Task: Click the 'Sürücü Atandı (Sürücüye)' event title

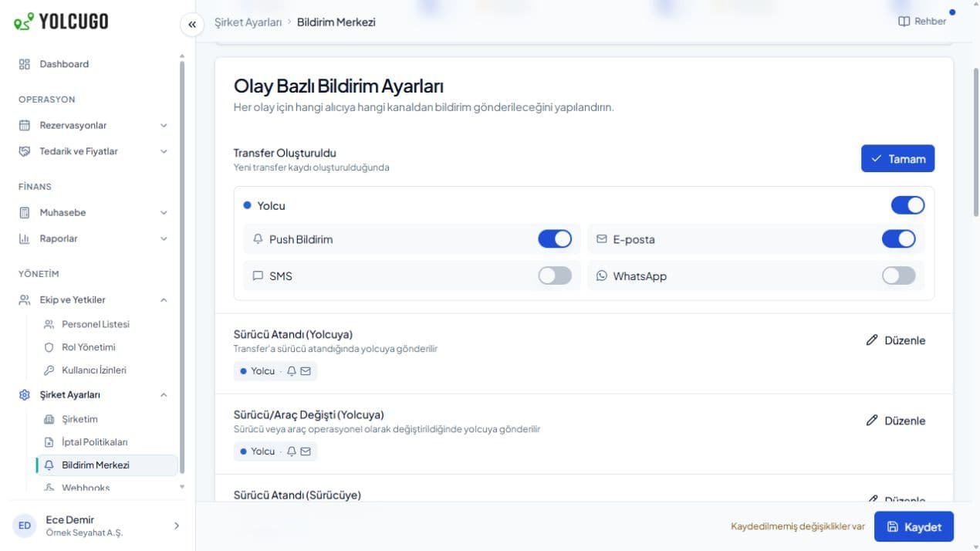Action: (x=297, y=495)
